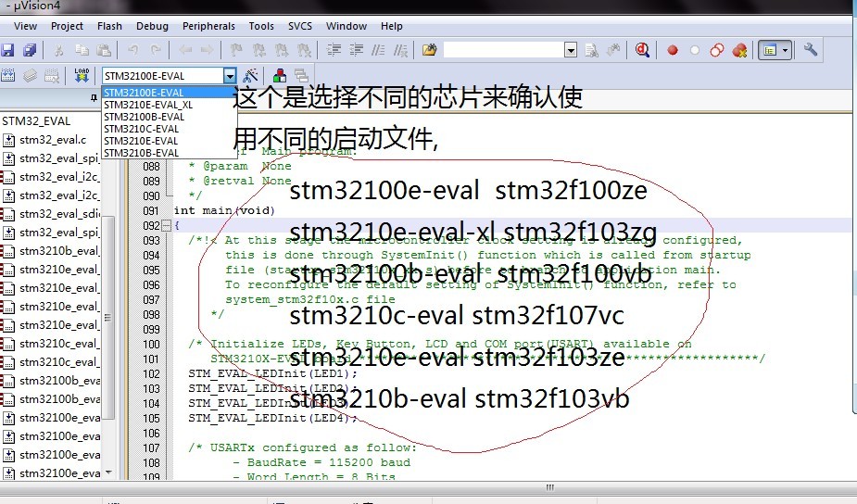The image size is (857, 504).
Task: Click the project panel pin icon
Action: (x=94, y=98)
